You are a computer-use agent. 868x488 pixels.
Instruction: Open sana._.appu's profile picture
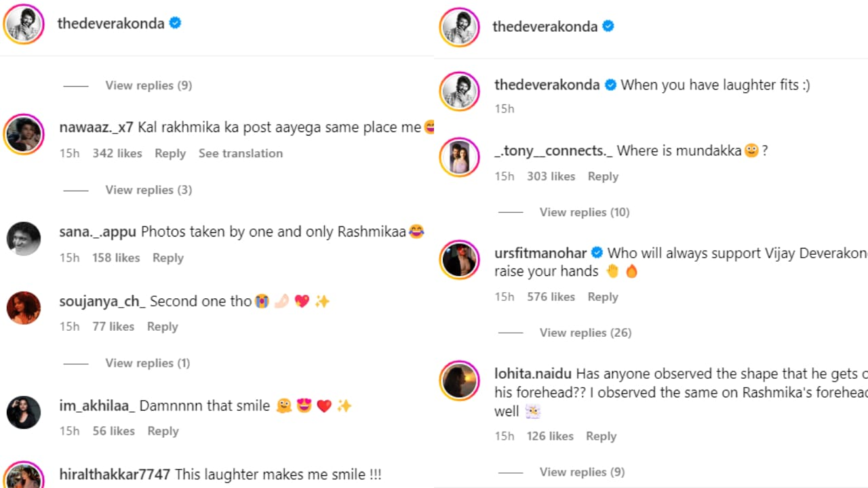24,239
